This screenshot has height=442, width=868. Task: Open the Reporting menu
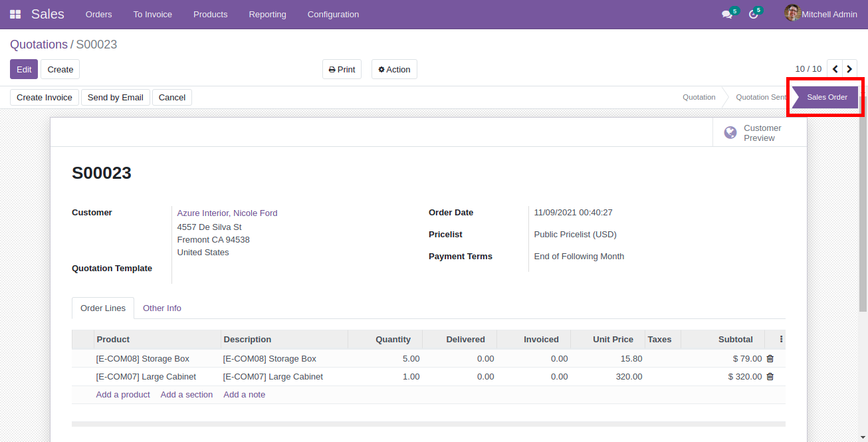[267, 15]
